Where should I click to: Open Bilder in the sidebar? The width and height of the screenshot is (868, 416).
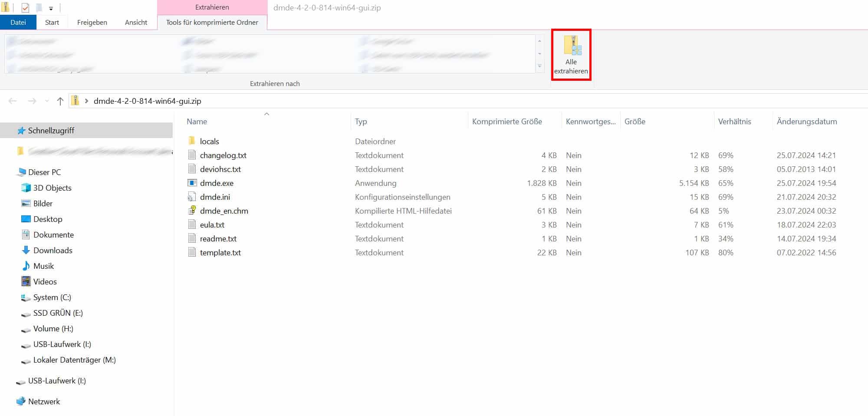(43, 203)
